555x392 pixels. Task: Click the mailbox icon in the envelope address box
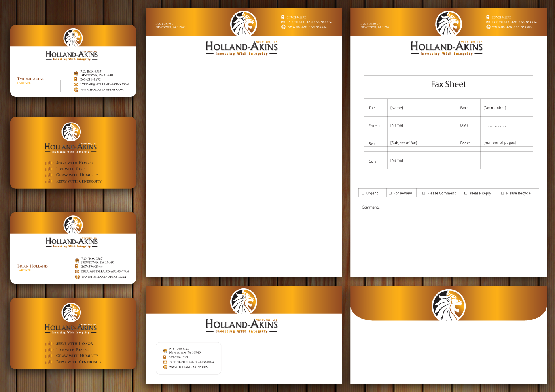tap(165, 351)
